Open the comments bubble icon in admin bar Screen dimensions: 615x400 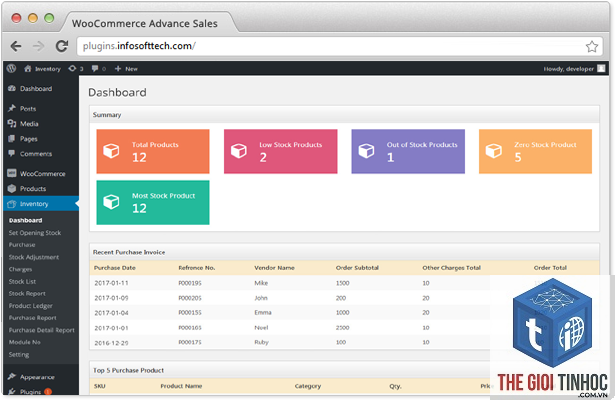[95, 69]
